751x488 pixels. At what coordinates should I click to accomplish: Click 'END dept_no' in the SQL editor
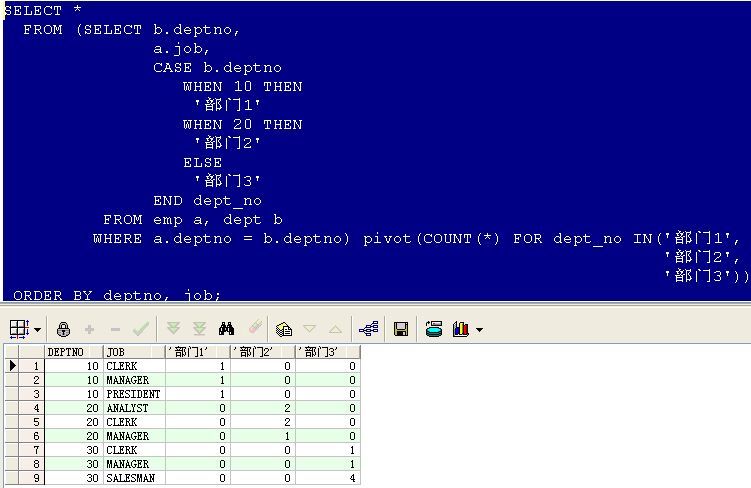[207, 201]
